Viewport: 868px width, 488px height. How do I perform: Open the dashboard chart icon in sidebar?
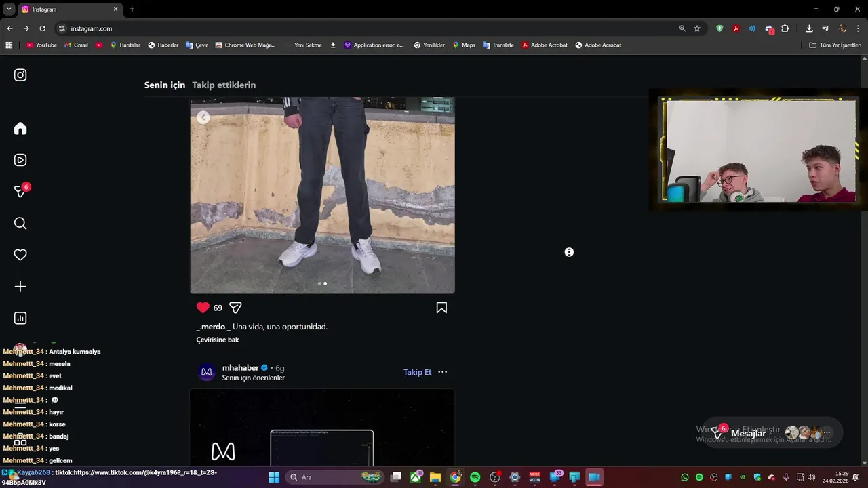pyautogui.click(x=20, y=319)
